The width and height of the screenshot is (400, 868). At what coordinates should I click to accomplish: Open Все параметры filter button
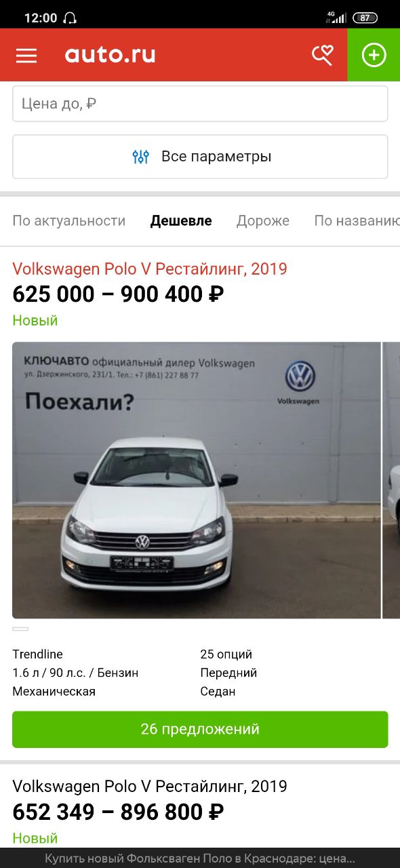(x=200, y=157)
